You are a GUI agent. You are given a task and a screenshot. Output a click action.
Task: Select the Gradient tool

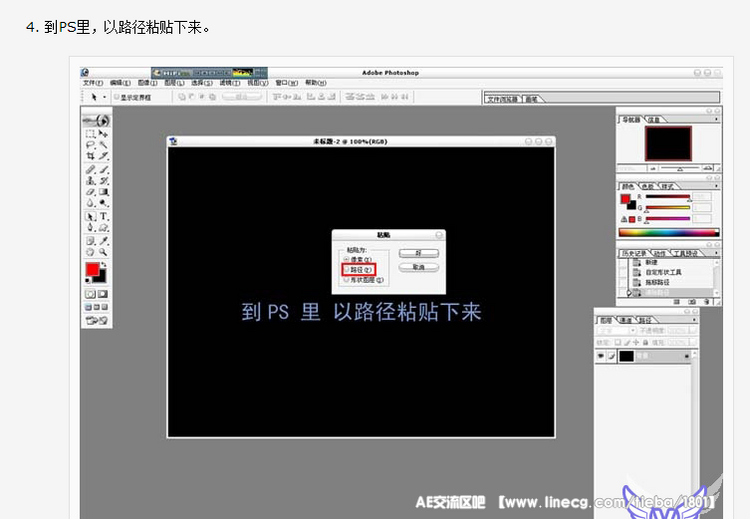click(103, 192)
